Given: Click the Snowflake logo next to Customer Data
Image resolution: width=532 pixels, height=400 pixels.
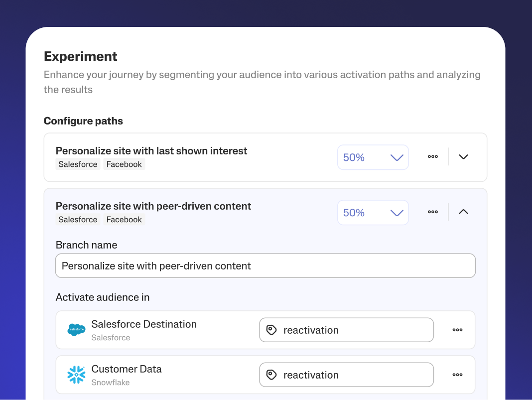Looking at the screenshot, I should pos(76,375).
